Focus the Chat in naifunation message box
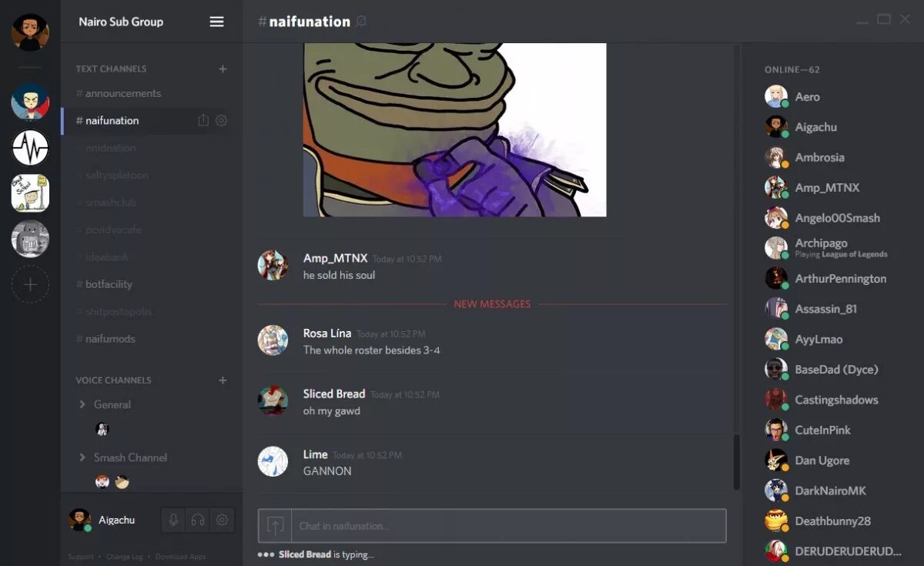The width and height of the screenshot is (924, 566). pos(508,526)
